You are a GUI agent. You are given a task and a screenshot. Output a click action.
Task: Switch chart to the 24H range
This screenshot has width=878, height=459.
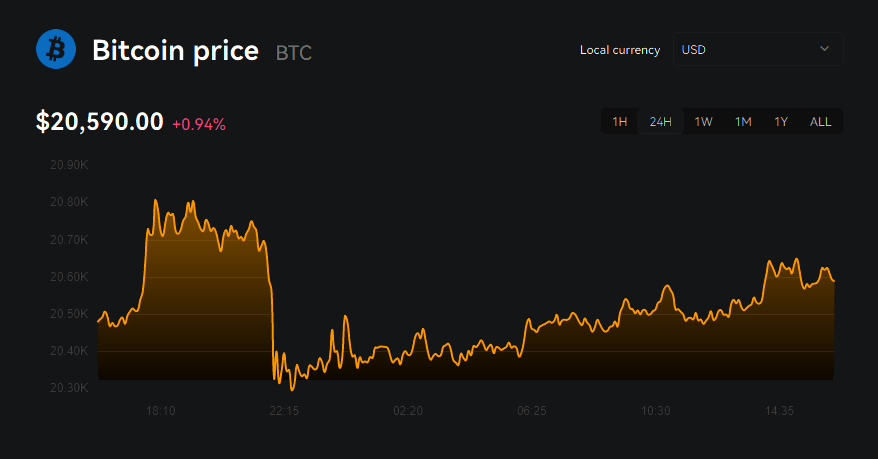coord(660,122)
